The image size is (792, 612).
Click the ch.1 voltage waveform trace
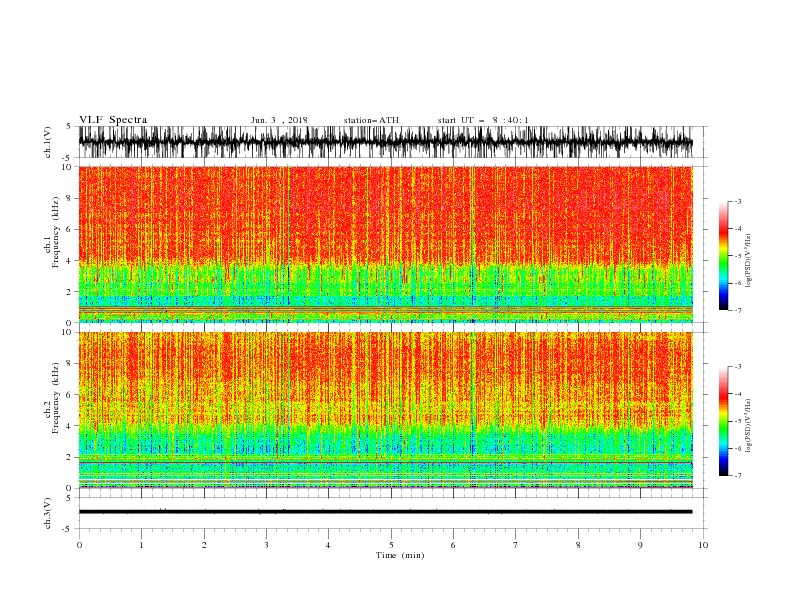pos(385,142)
